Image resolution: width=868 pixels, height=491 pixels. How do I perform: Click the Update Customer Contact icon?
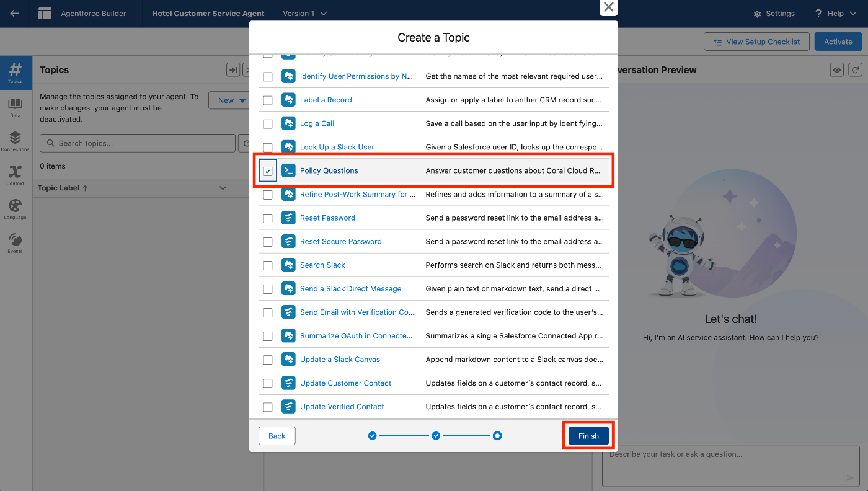(x=288, y=383)
